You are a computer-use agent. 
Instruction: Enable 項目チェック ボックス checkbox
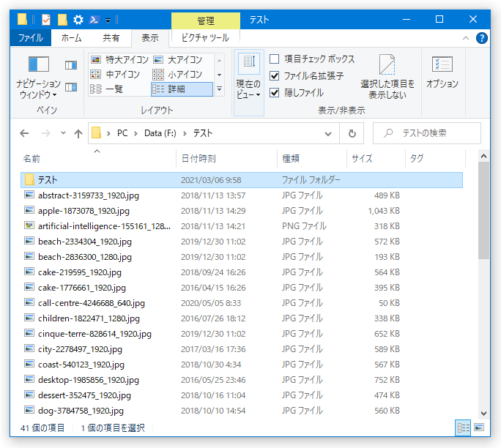click(x=275, y=59)
